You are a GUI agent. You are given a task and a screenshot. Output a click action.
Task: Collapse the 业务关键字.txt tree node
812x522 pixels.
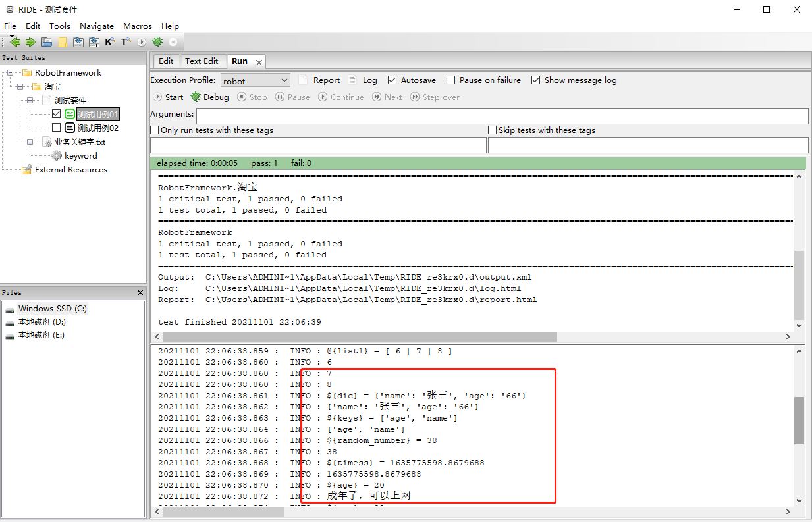click(x=30, y=142)
